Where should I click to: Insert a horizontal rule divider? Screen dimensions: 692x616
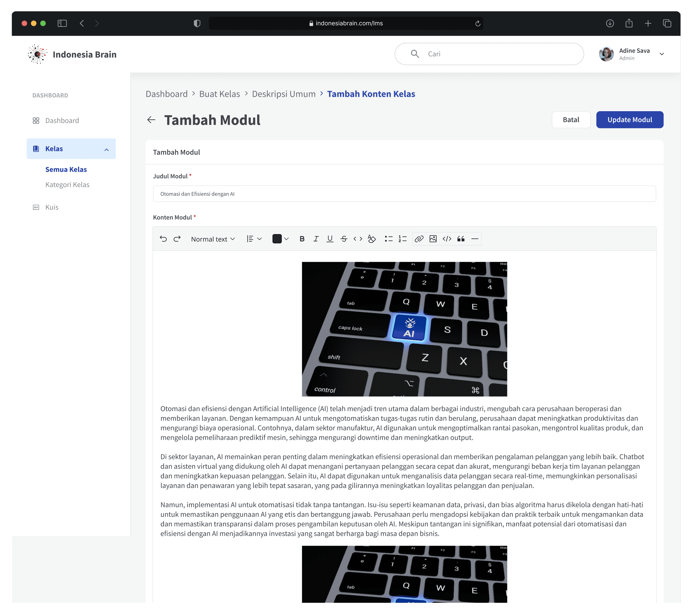tap(475, 239)
